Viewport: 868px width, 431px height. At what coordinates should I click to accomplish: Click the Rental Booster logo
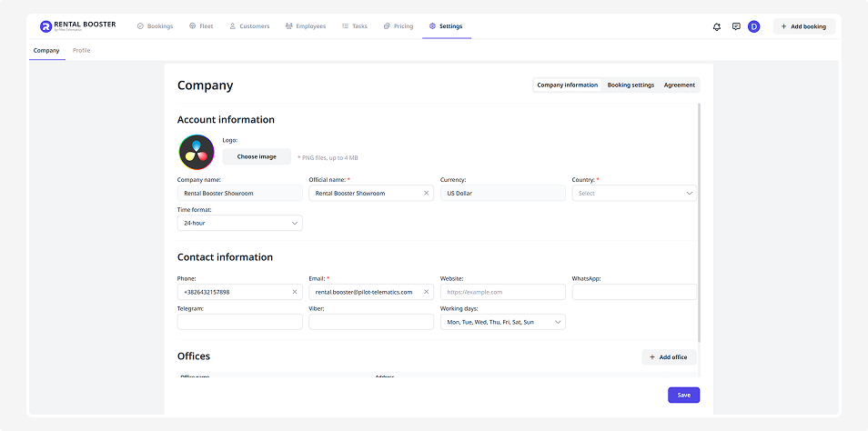(x=78, y=26)
